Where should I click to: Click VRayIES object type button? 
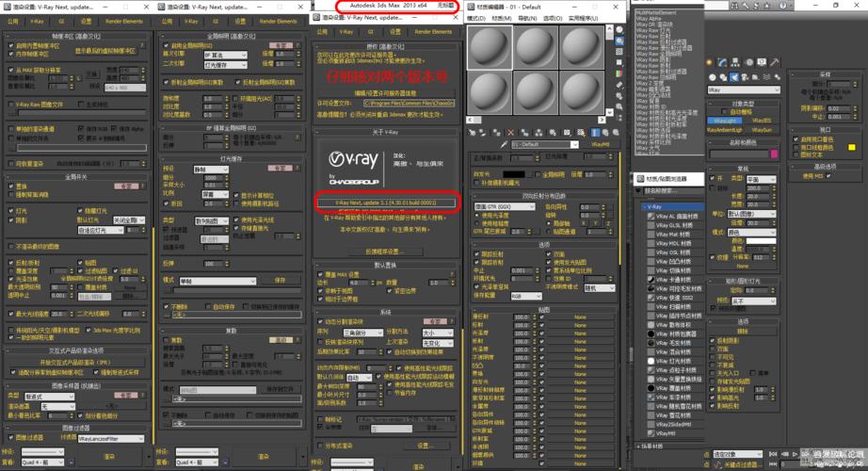pos(762,121)
